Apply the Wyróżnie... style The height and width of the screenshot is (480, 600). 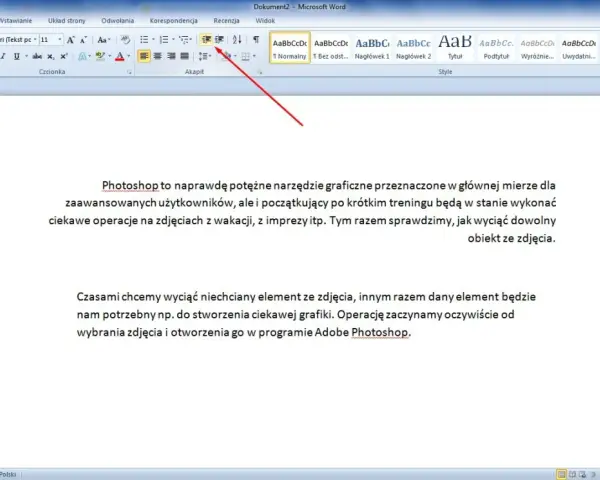coord(537,48)
